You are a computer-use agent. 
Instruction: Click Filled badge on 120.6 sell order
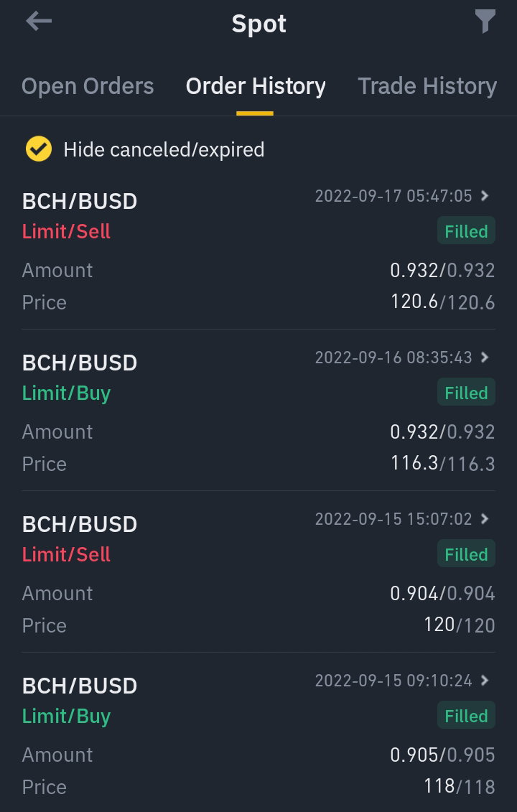(466, 231)
